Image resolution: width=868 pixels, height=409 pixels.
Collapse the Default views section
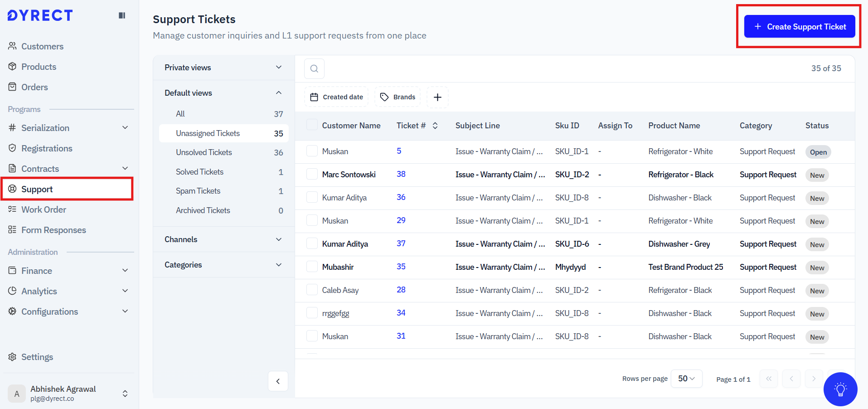tap(224, 93)
